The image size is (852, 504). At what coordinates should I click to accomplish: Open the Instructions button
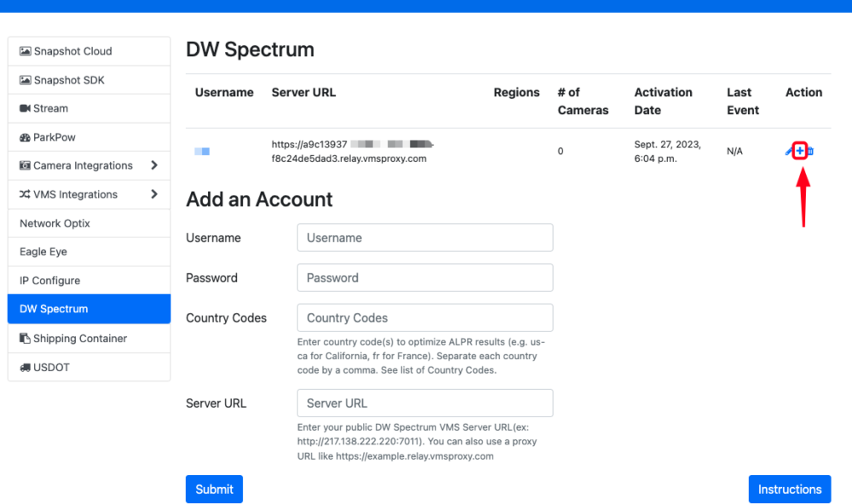pos(790,490)
